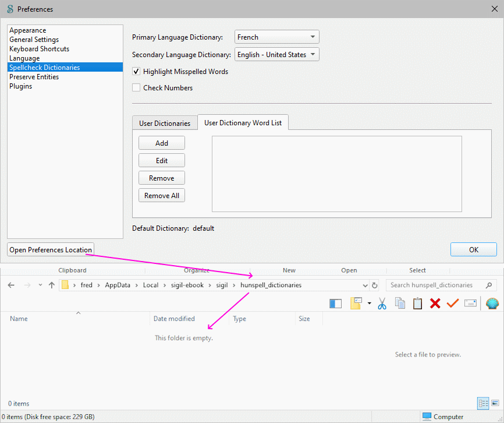Navigate to sigil-ebook in the breadcrumb
504x423 pixels.
point(187,285)
